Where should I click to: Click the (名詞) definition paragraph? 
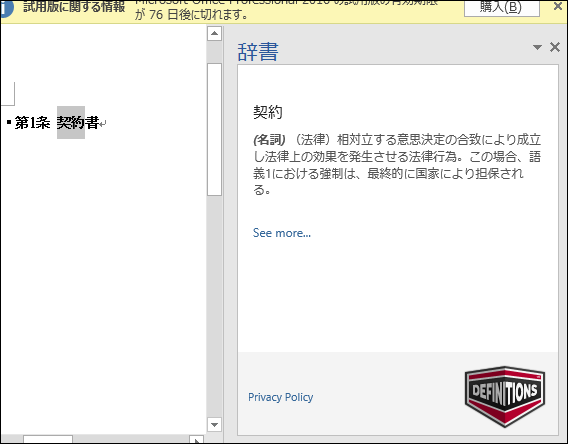397,164
